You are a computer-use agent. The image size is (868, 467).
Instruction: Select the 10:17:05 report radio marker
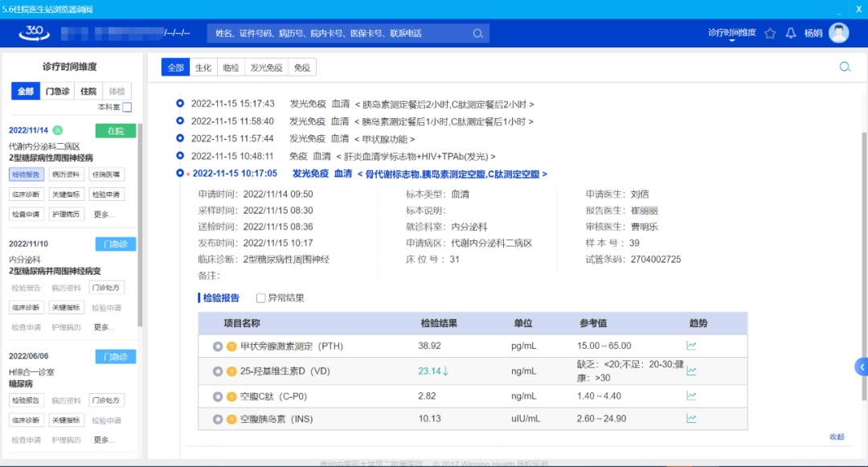tap(180, 173)
